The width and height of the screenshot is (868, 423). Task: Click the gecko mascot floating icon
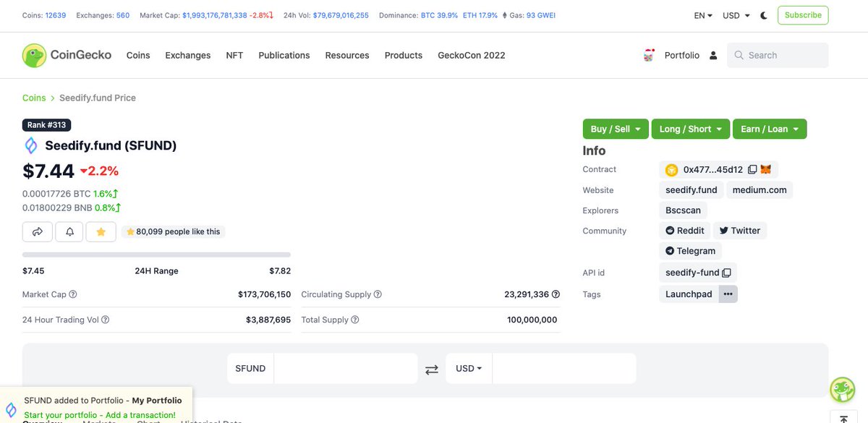tap(843, 390)
